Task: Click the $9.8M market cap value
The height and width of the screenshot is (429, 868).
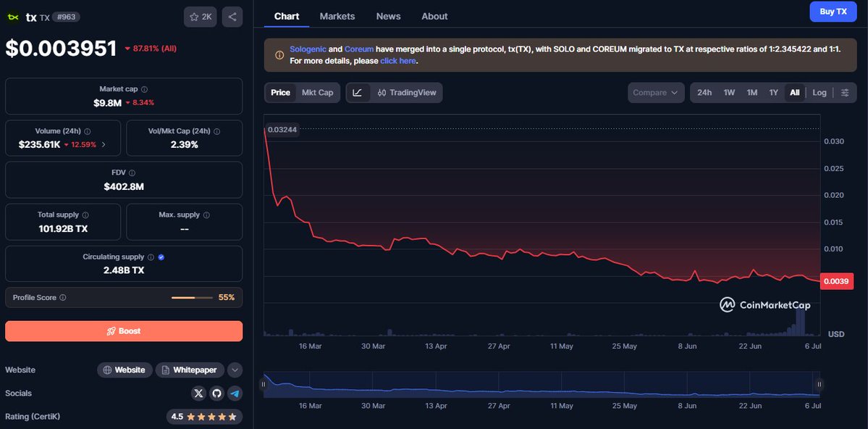Action: 107,102
